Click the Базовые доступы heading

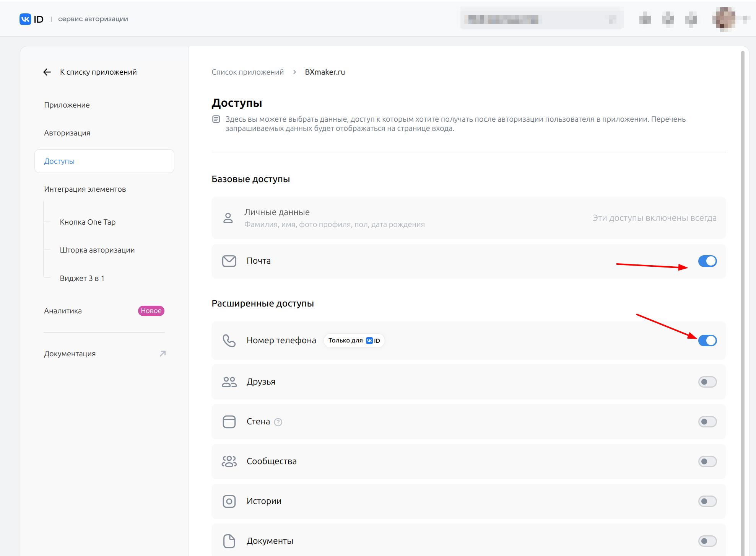point(251,179)
